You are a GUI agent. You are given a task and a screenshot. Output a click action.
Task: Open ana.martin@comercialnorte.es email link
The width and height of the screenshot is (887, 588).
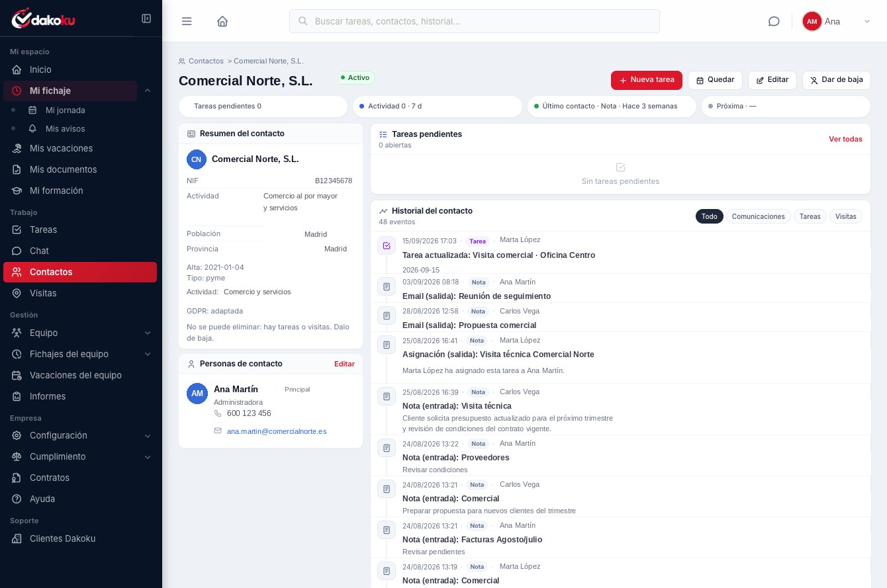click(277, 431)
